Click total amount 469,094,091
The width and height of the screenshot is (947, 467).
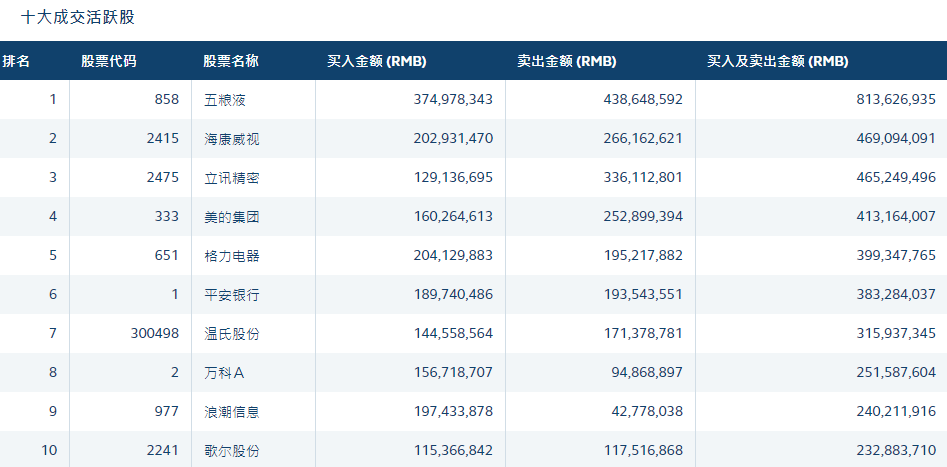pyautogui.click(x=896, y=139)
